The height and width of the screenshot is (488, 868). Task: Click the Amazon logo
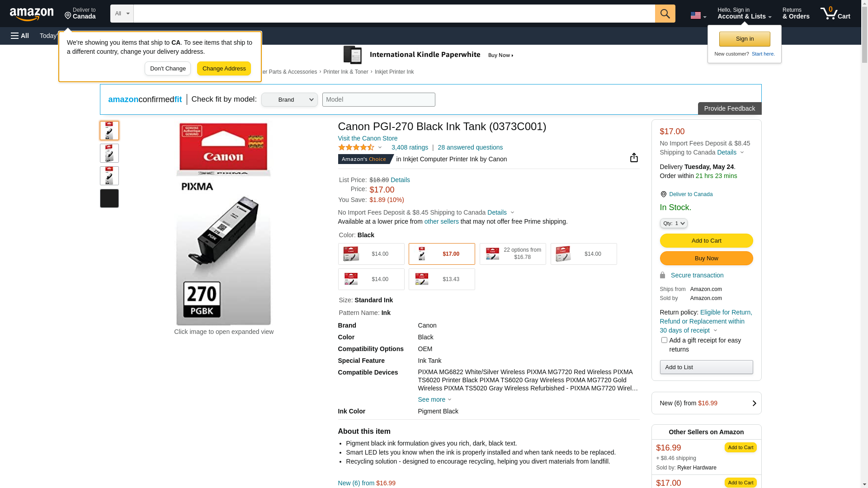click(x=32, y=14)
